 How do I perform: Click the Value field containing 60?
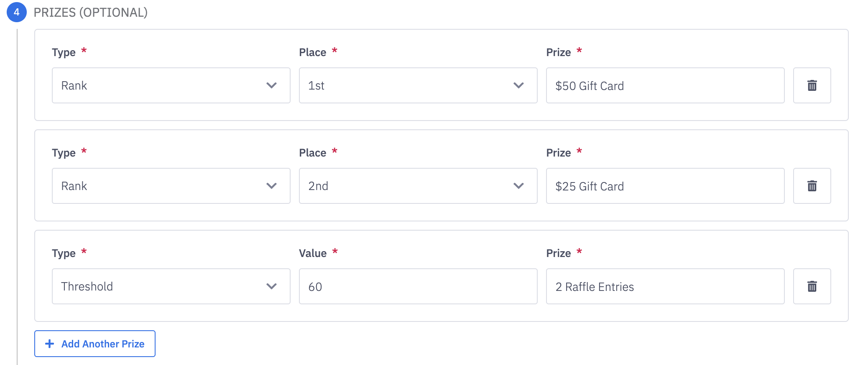coord(418,286)
